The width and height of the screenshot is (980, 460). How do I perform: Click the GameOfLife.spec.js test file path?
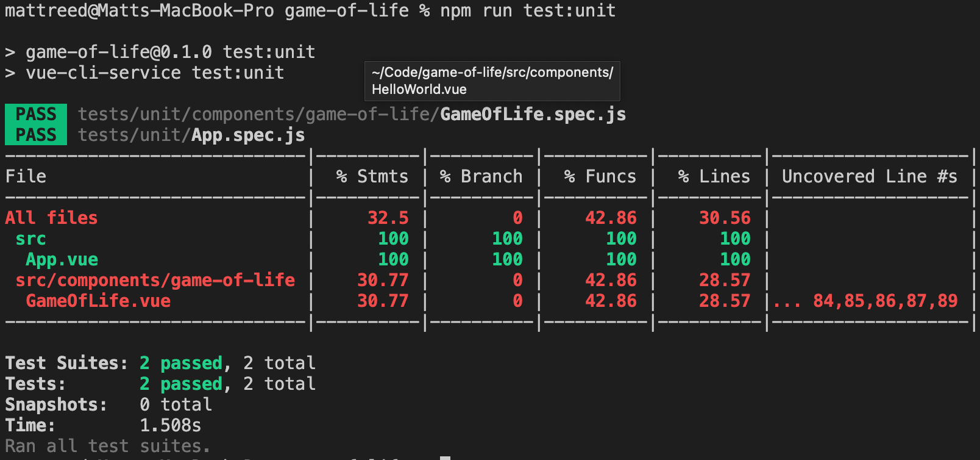tap(352, 114)
